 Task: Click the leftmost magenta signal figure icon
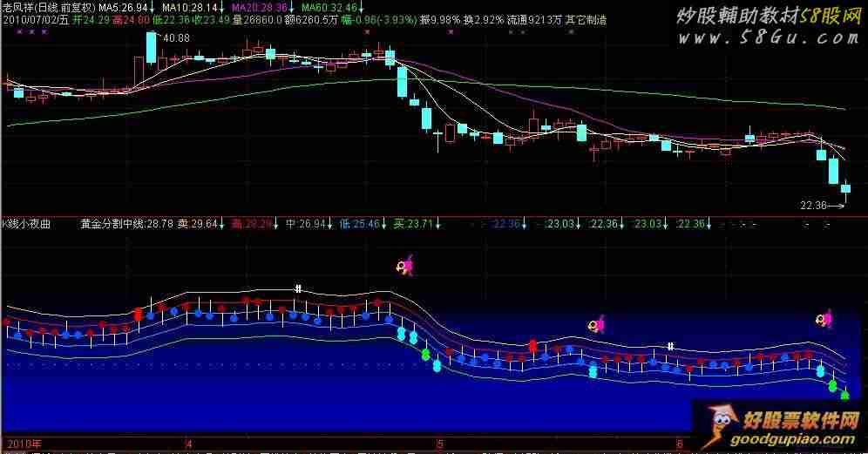(405, 265)
